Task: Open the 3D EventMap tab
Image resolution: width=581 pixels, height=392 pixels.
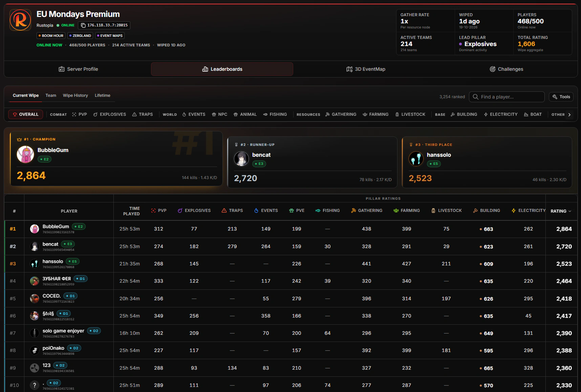Action: pos(366,69)
